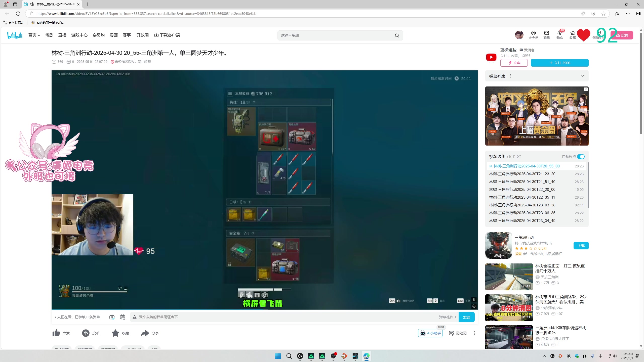Screen dimensions: 644x362
Task: Expand the 首页 dropdown
Action: (x=34, y=35)
